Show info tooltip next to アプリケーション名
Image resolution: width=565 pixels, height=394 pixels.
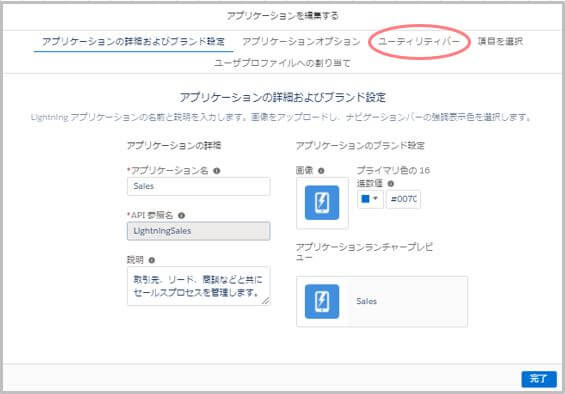coord(217,171)
